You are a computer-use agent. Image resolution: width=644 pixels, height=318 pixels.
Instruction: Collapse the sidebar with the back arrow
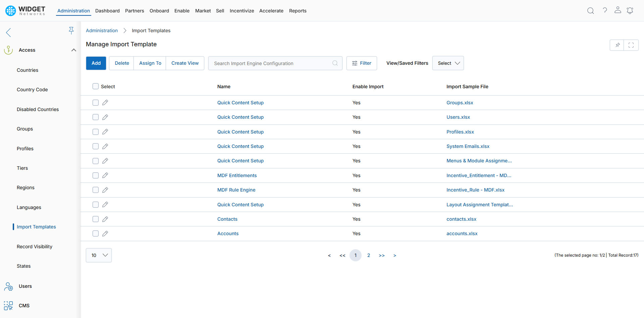click(x=8, y=32)
